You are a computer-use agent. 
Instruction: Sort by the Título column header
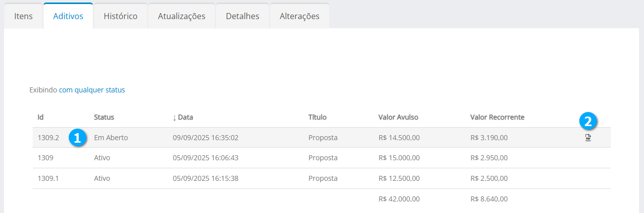pyautogui.click(x=317, y=117)
